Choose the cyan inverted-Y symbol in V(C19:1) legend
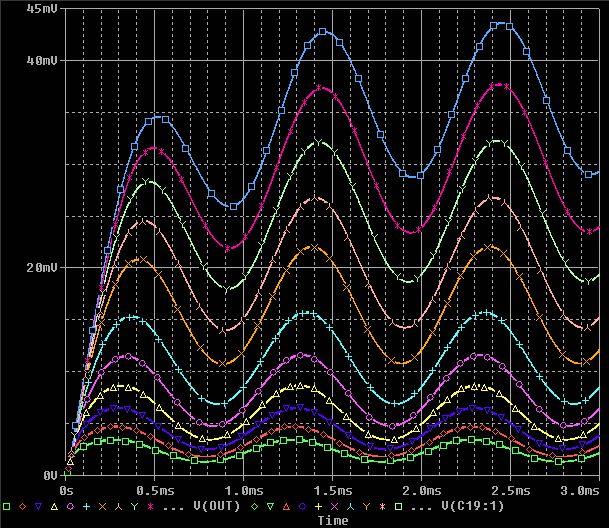Viewport: 609px width, 528px height. [x=350, y=506]
